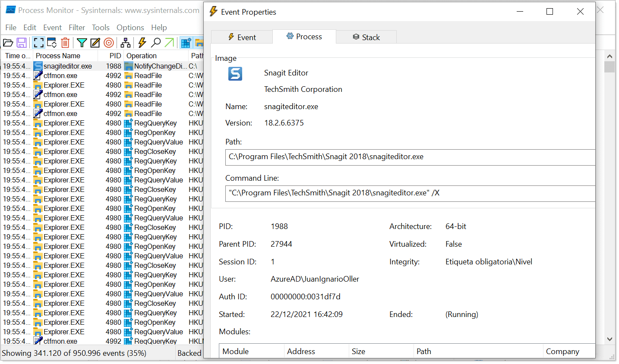Select the Include Process target icon
Screen dimensions: 619x364
(x=109, y=43)
